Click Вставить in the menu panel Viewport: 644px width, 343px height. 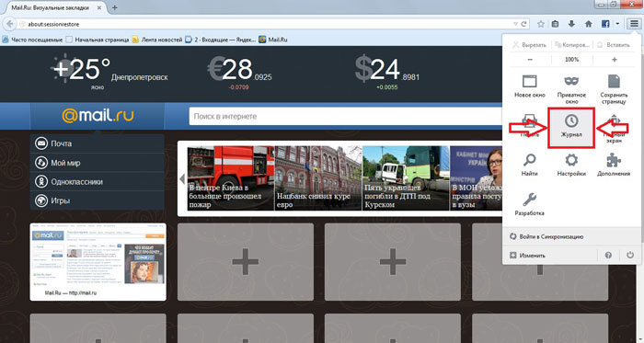point(614,45)
